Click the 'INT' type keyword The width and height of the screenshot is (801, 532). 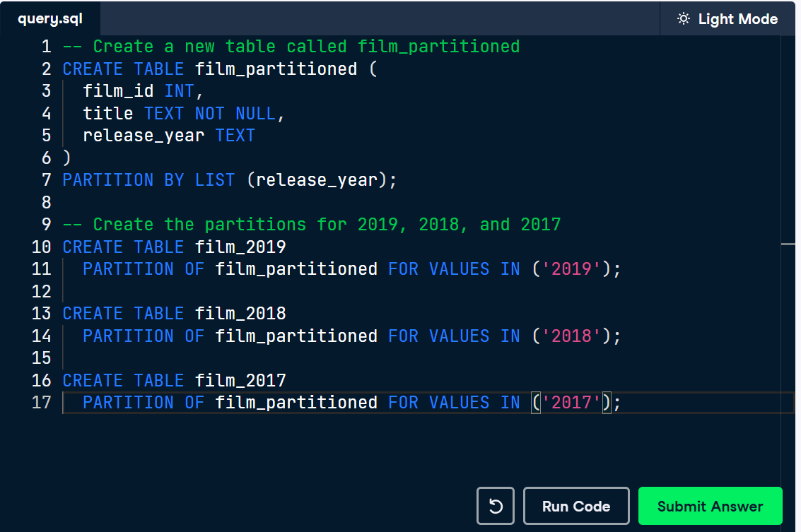click(180, 91)
